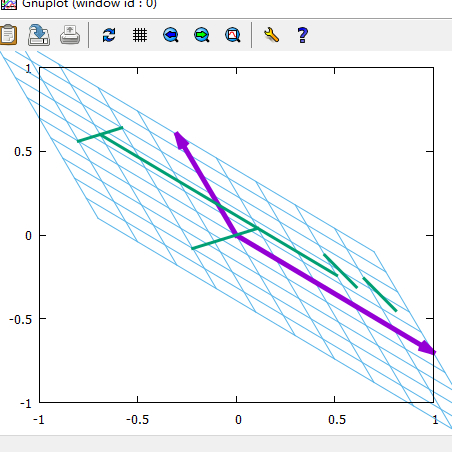This screenshot has width=452, height=452.
Task: Open configuration with the wrench icon
Action: (271, 35)
